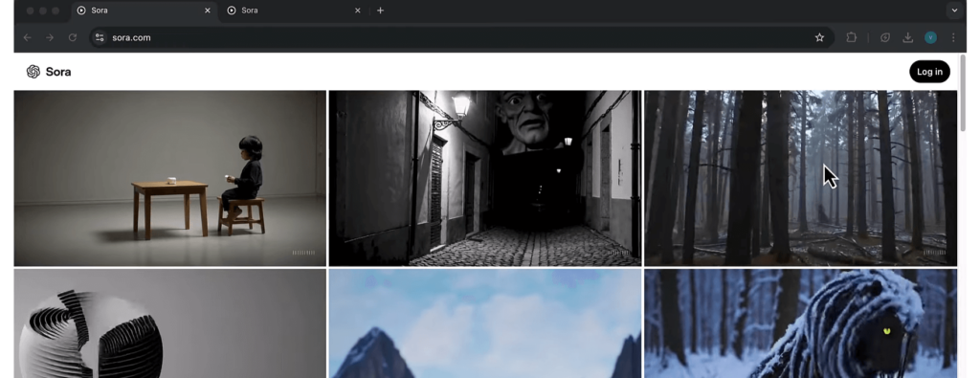Click the Log in button
The image size is (980, 378).
click(929, 72)
